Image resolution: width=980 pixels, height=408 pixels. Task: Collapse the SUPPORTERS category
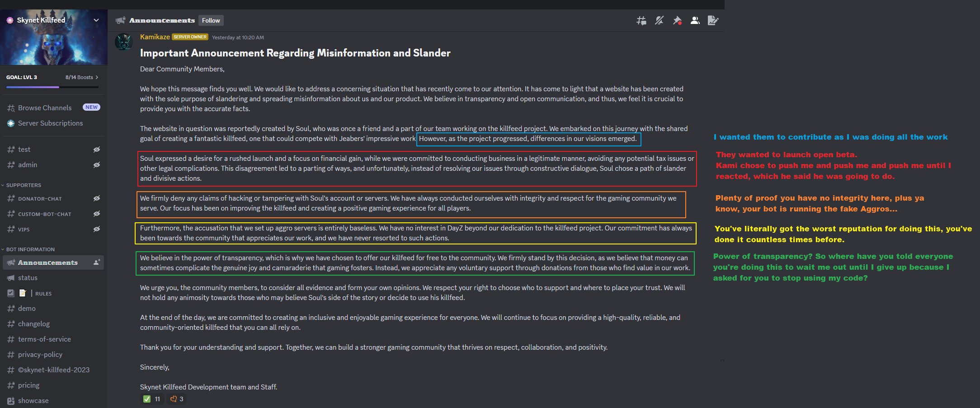pos(21,185)
